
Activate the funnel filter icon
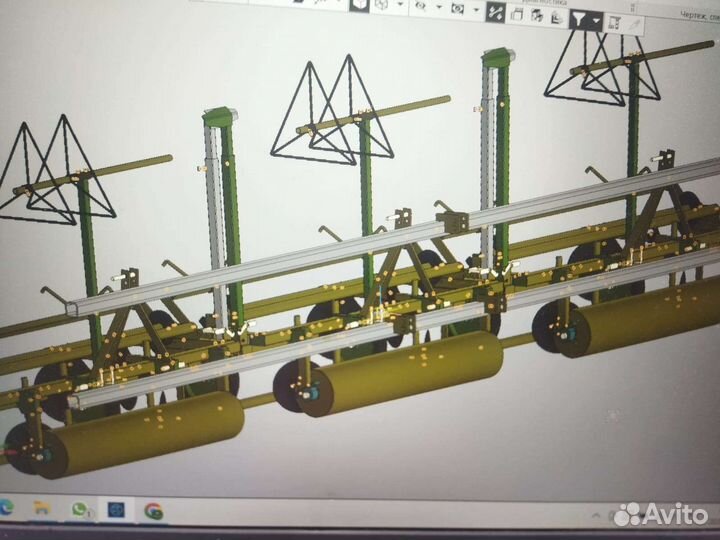click(x=579, y=20)
